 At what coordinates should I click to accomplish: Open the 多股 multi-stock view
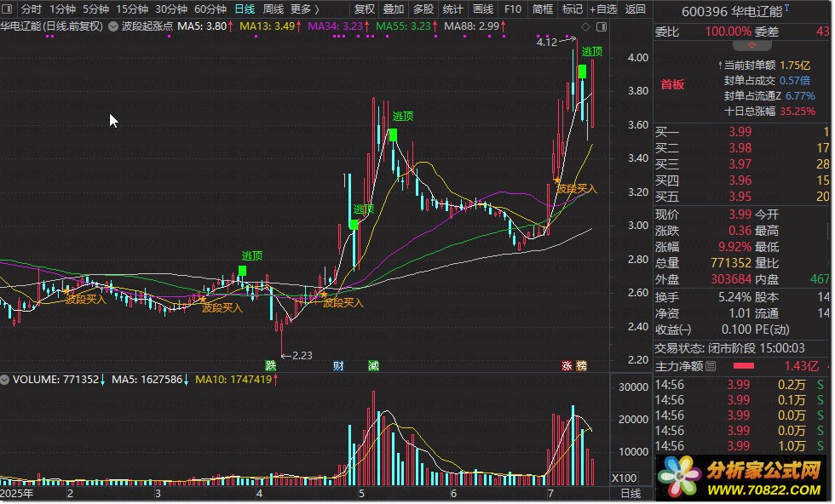[x=423, y=9]
